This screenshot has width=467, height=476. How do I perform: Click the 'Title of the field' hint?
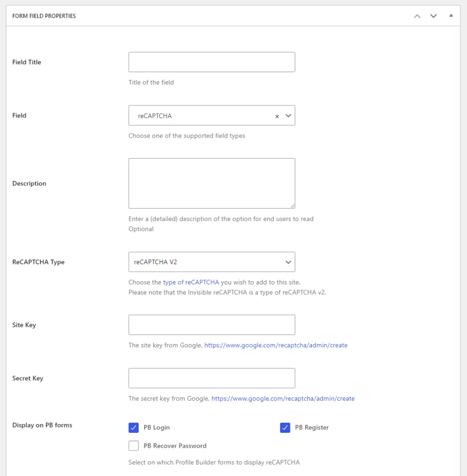(x=151, y=83)
